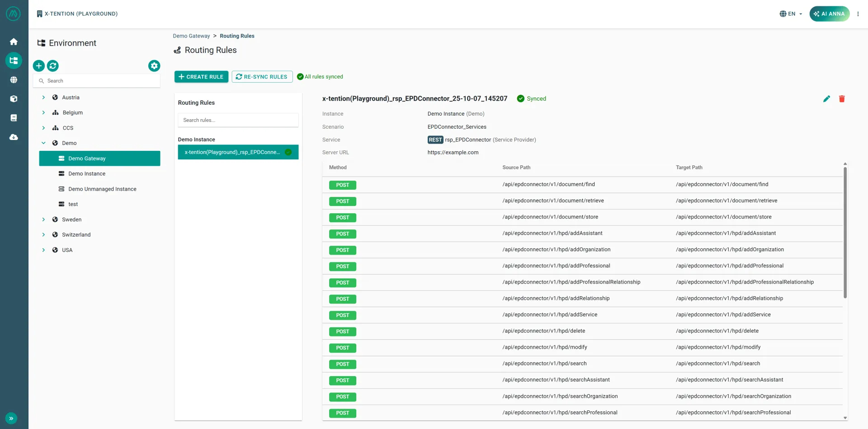The width and height of the screenshot is (868, 429).
Task: Click the CREATE RULE button
Action: point(201,76)
